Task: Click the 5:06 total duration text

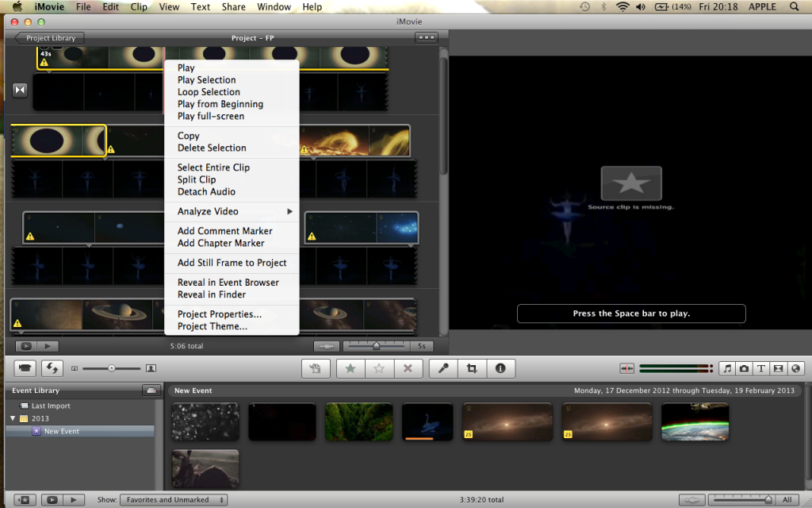Action: point(186,346)
